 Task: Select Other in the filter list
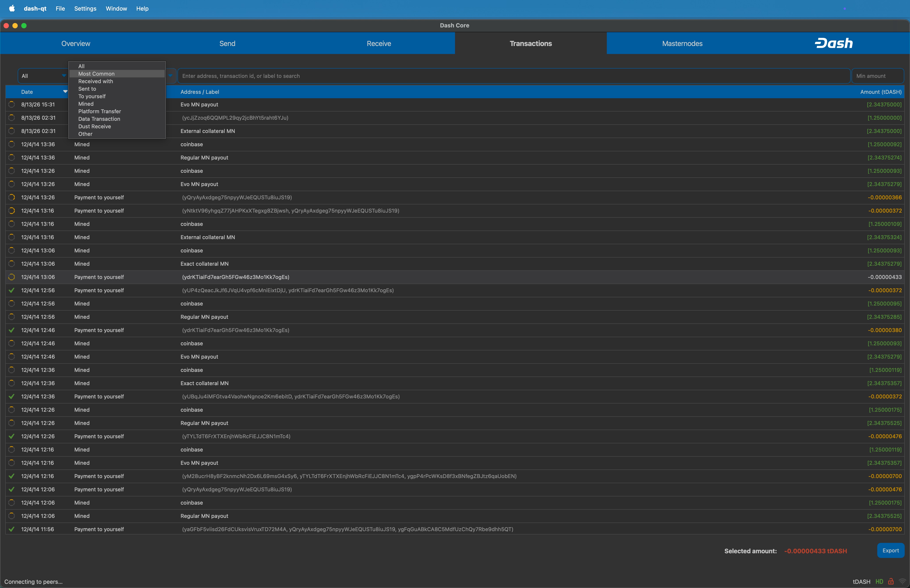point(117,134)
